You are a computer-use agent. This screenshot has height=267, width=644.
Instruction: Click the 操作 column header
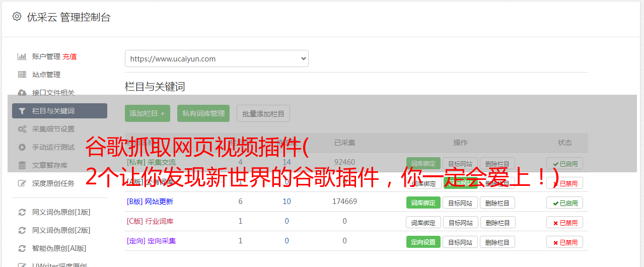[x=460, y=143]
